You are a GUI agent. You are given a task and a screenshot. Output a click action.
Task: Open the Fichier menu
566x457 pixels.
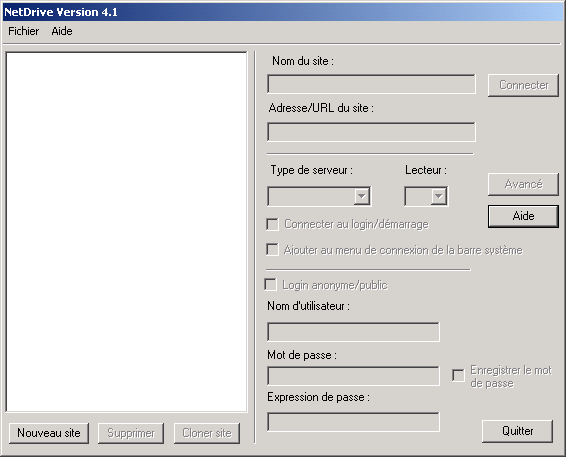23,31
